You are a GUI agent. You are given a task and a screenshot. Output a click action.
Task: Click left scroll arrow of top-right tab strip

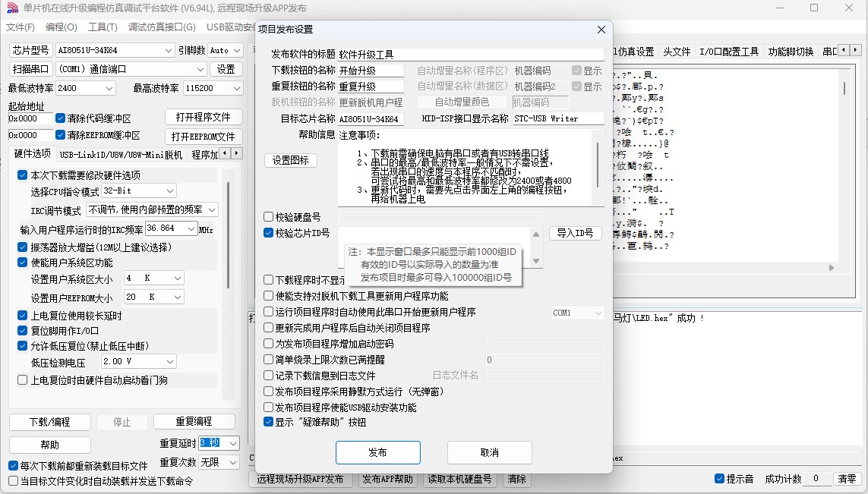pos(843,50)
